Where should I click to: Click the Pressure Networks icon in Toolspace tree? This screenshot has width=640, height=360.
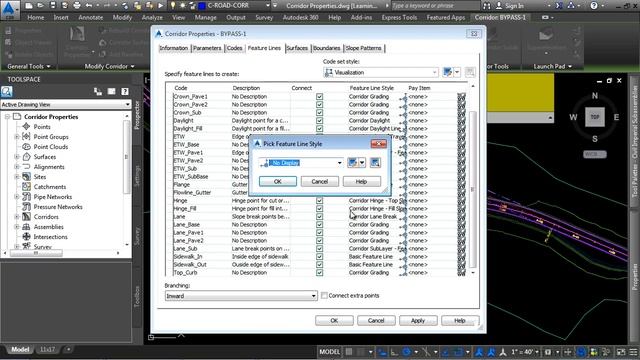point(26,207)
